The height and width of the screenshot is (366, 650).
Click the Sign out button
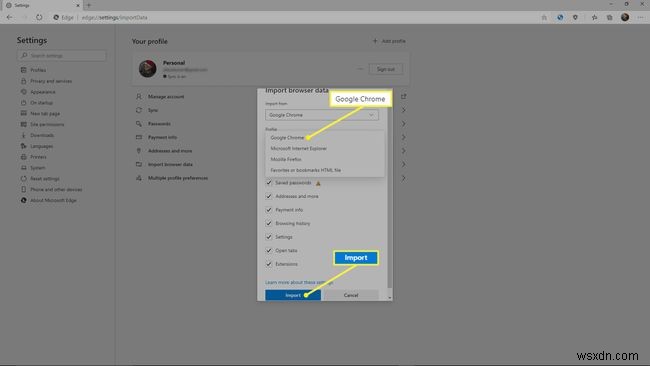[386, 69]
